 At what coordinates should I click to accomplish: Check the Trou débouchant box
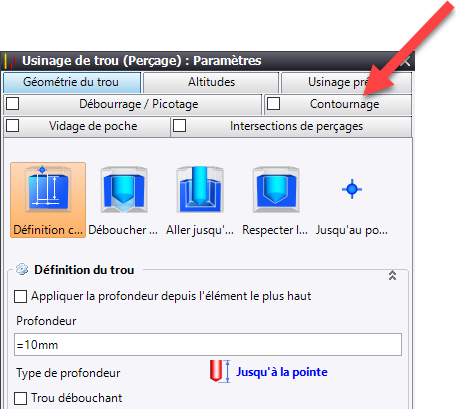click(x=20, y=398)
